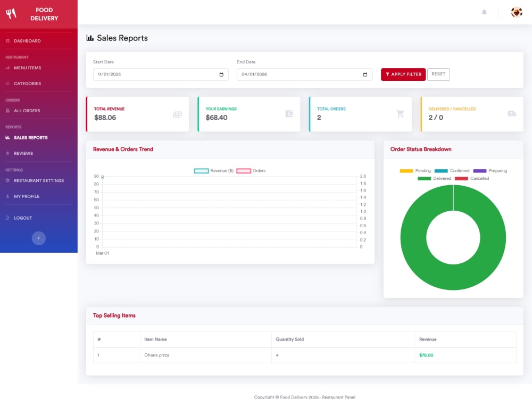This screenshot has height=399, width=532.
Task: Click the Total Revenue money icon
Action: (x=178, y=114)
